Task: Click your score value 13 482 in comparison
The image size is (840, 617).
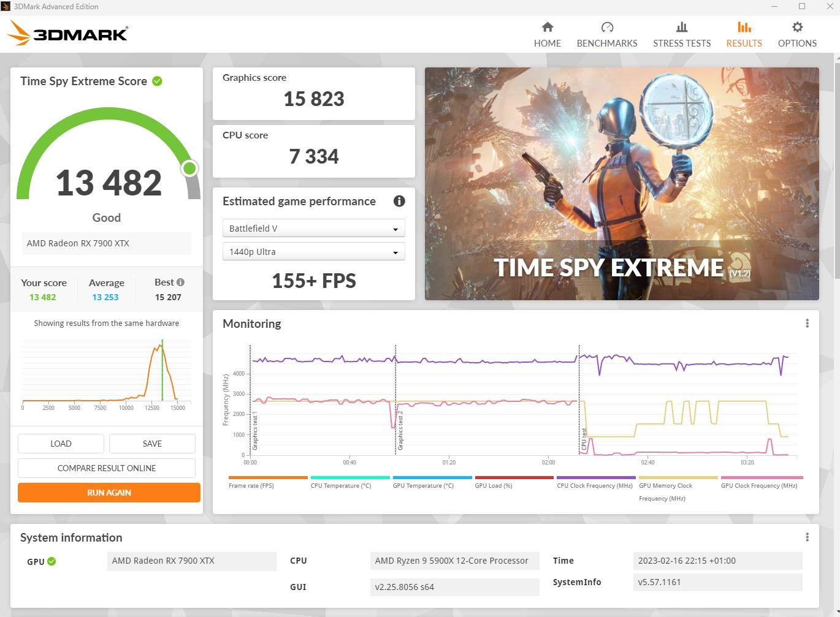Action: tap(42, 297)
